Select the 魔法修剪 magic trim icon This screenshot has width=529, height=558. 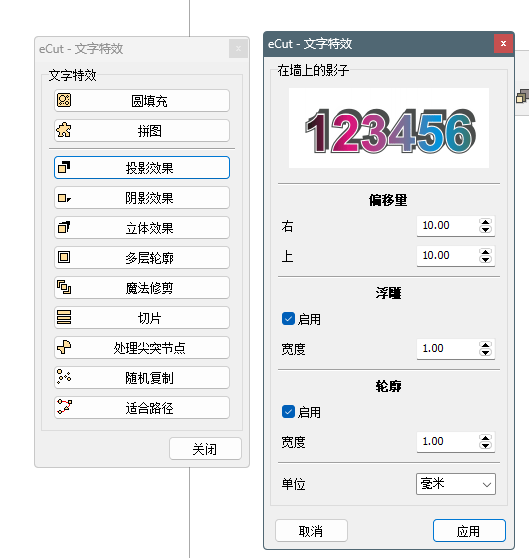(64, 287)
